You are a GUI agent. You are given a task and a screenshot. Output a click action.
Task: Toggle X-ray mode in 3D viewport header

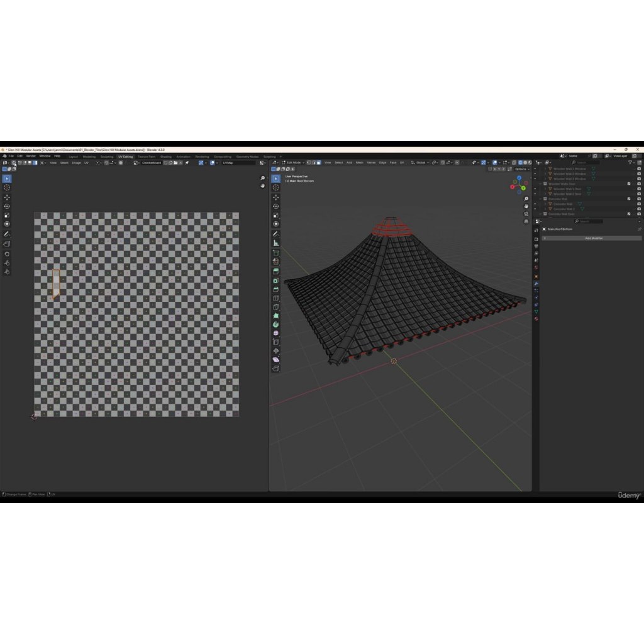(514, 163)
